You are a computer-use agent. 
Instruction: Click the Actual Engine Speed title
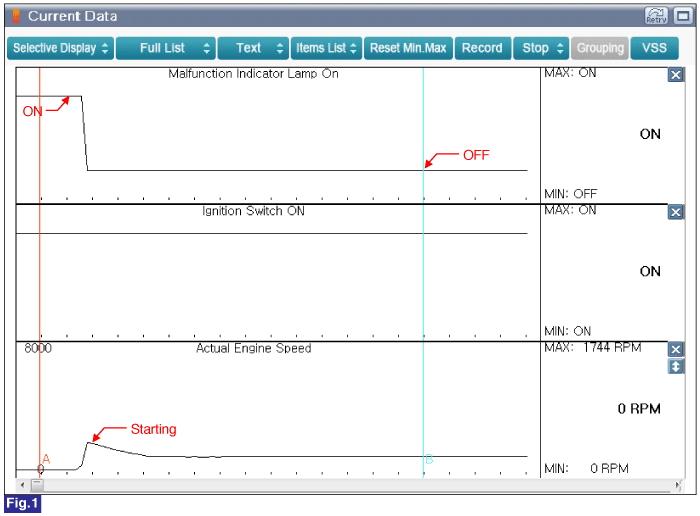click(254, 348)
